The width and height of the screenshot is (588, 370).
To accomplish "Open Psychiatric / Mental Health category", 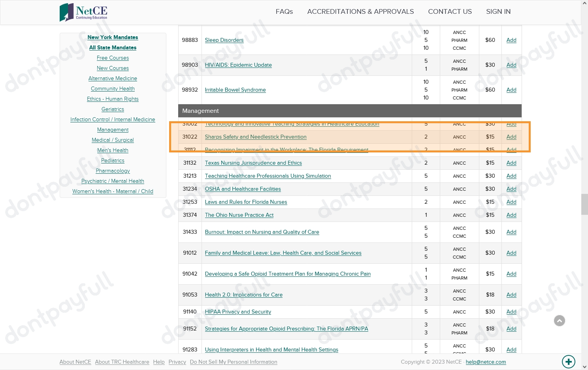I will [113, 181].
